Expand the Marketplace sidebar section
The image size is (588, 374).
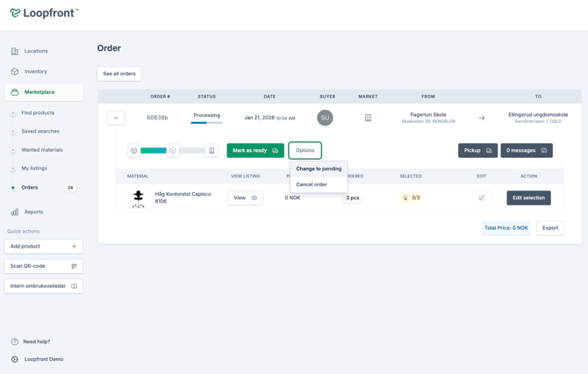39,91
